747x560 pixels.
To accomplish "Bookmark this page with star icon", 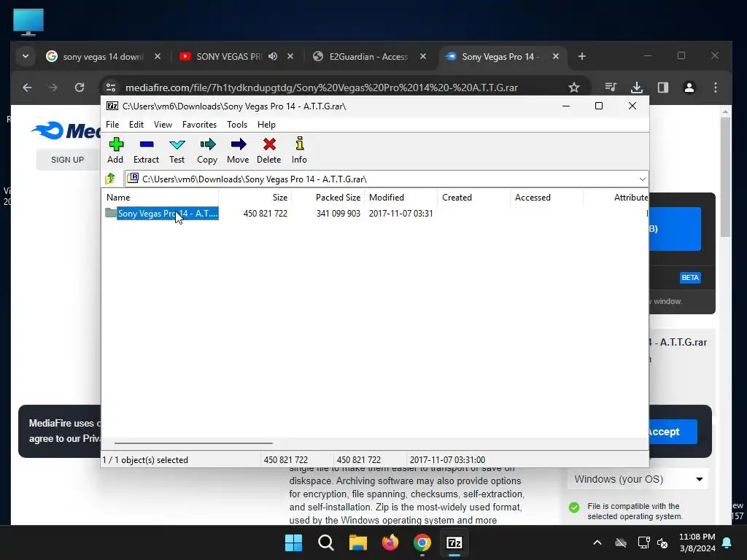I will (574, 87).
